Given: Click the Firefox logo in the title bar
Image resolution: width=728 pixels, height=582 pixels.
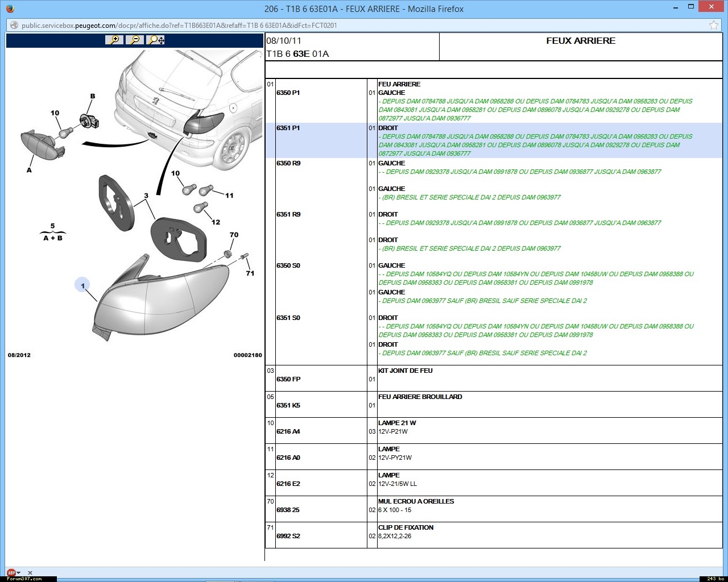Looking at the screenshot, I should coord(10,9).
